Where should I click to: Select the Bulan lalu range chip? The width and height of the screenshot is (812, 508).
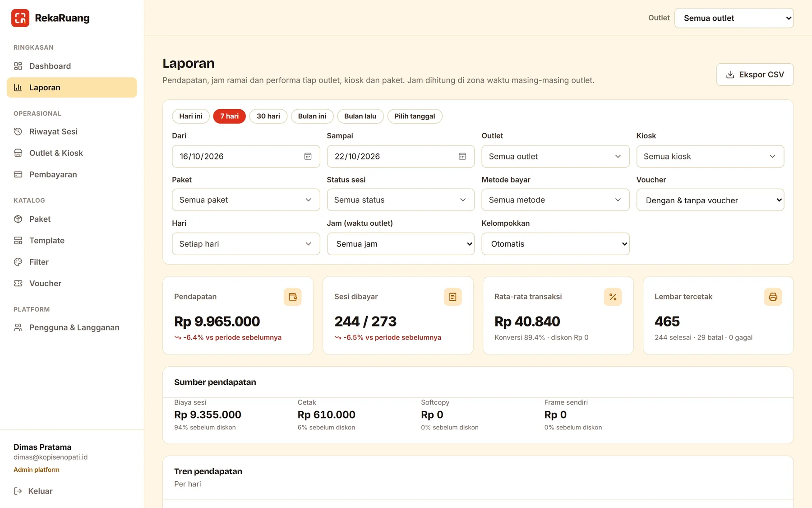click(x=360, y=116)
